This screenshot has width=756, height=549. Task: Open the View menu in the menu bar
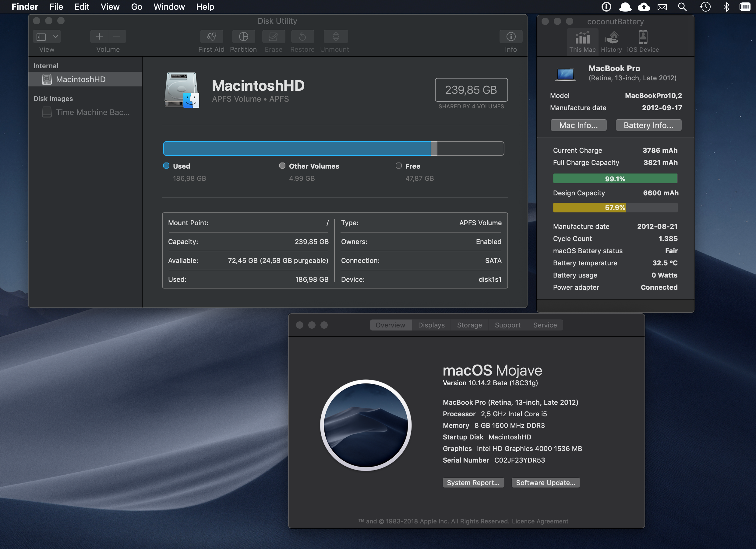tap(110, 7)
